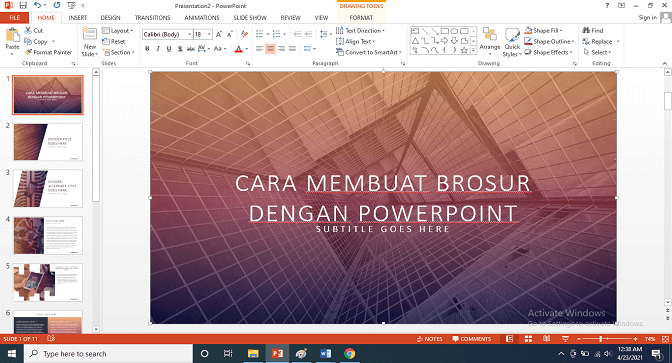
Task: Select slide 4 thumbnail
Action: [x=48, y=235]
